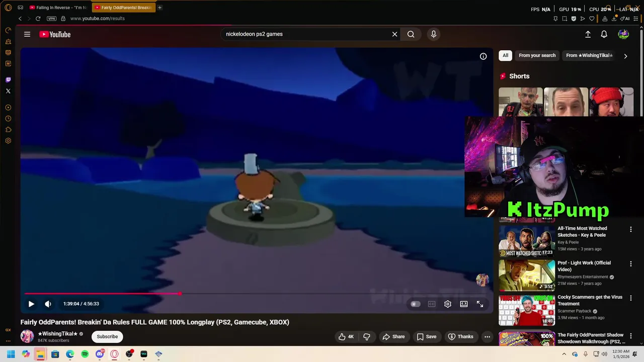Open Opera main menu logo
The height and width of the screenshot is (362, 644).
point(8,8)
